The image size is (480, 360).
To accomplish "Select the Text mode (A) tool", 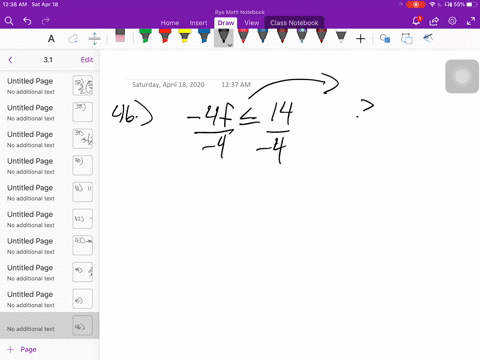I will (x=51, y=39).
